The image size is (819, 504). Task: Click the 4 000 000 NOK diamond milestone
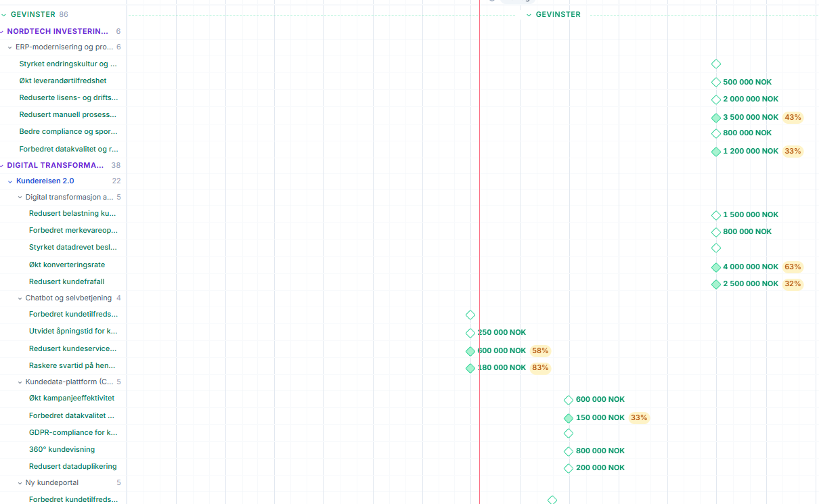pos(716,267)
